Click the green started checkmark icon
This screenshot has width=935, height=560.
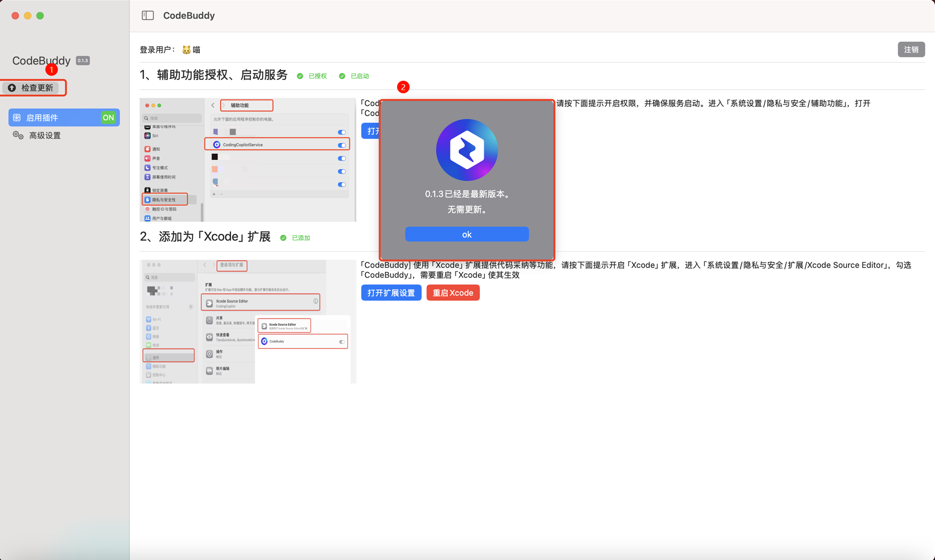point(342,76)
